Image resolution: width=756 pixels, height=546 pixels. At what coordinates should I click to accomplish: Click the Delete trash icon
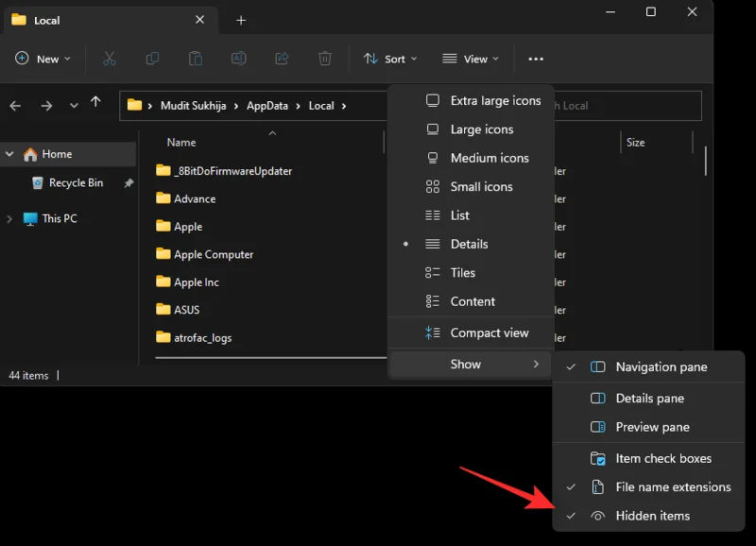click(x=324, y=59)
